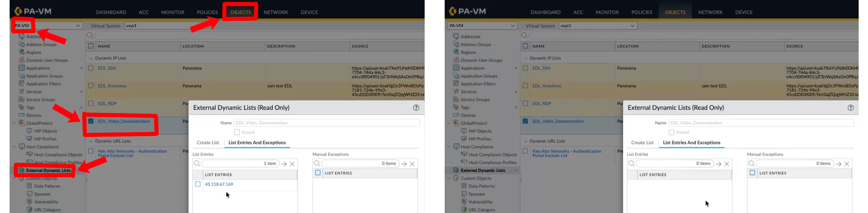Viewport: 868px width, 213px height.
Task: Enable the Shared checkbox in the right dialog
Action: click(671, 132)
